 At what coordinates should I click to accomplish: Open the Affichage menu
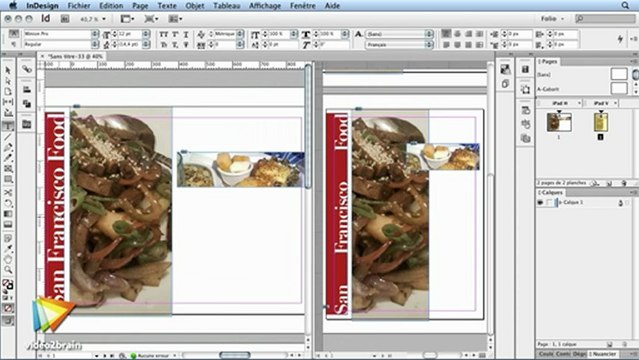click(265, 6)
